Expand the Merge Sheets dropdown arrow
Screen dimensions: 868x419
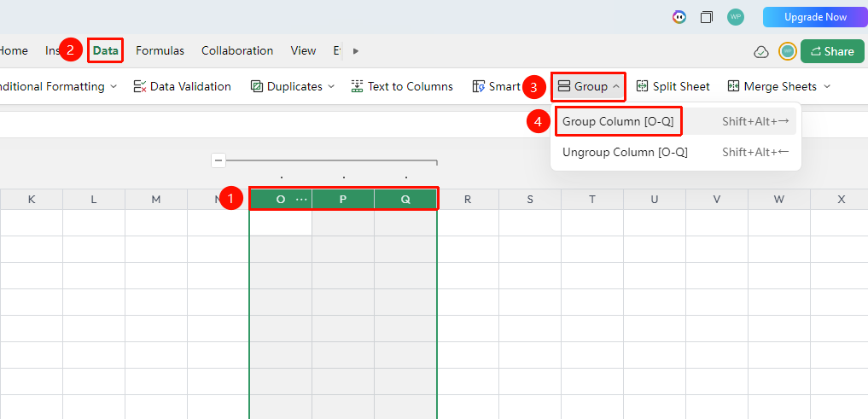click(x=827, y=86)
